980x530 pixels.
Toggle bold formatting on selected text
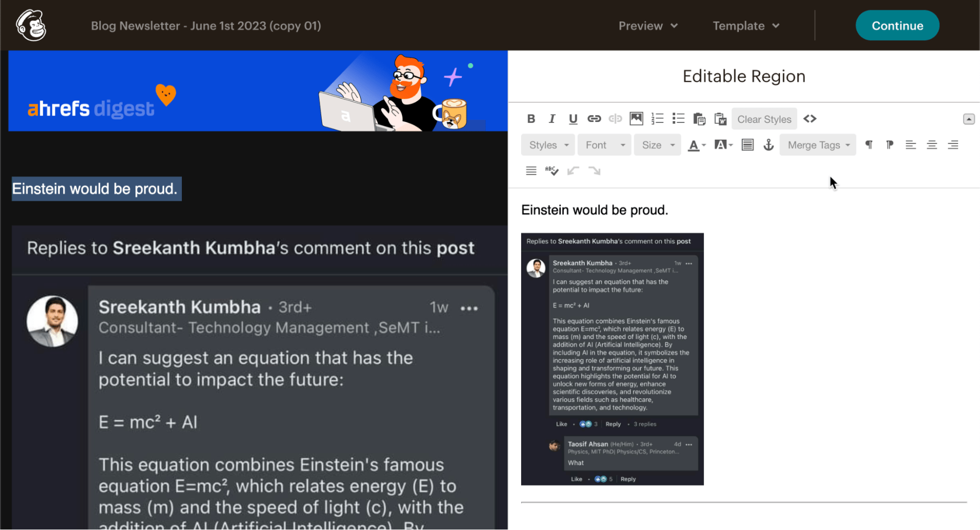click(531, 119)
